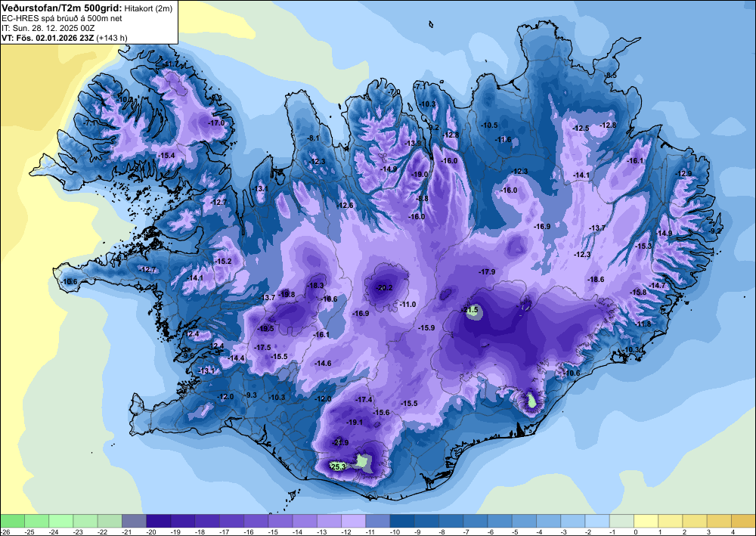Click the -11.8 temperature value

point(643,324)
